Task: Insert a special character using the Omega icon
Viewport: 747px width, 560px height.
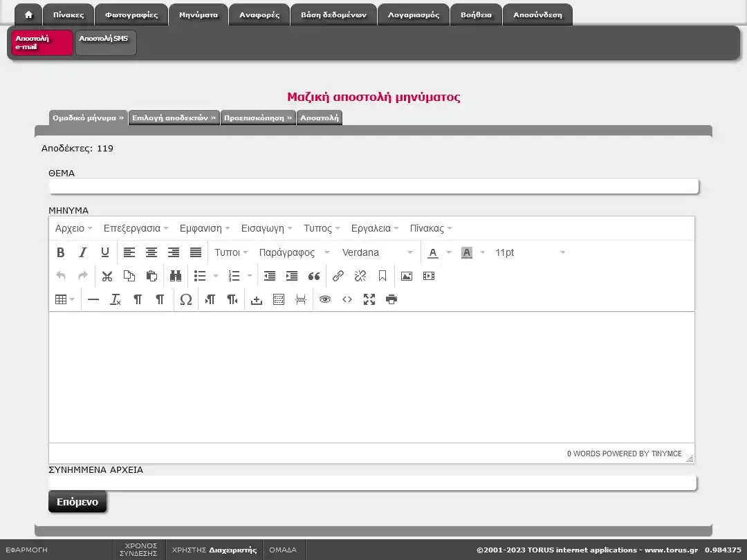Action: (185, 299)
